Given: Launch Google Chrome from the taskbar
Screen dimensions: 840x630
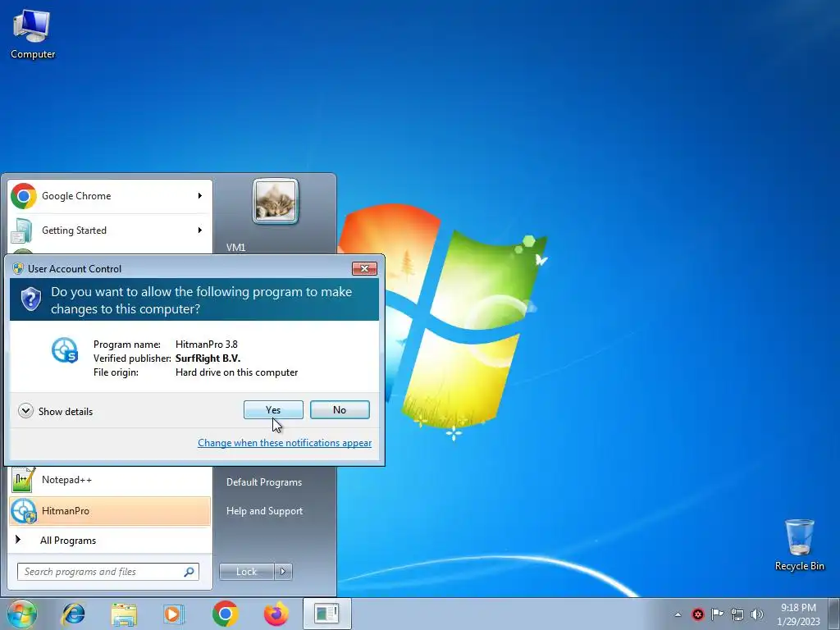Looking at the screenshot, I should coord(225,614).
